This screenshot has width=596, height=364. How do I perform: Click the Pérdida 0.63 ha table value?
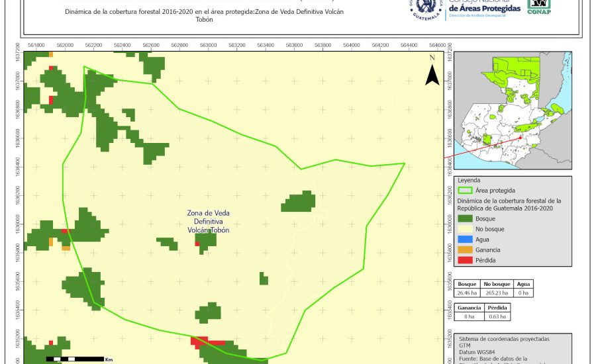click(x=498, y=317)
